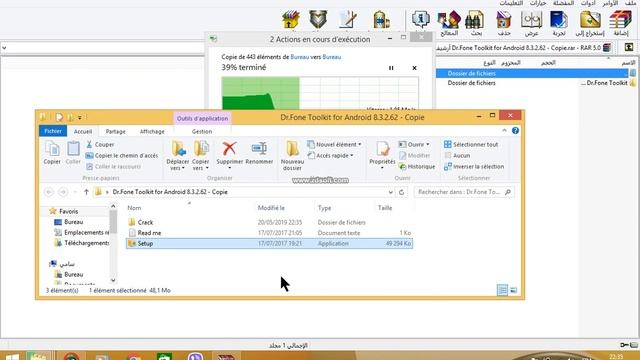This screenshot has height=360, width=640.
Task: Open WinRAR ملف (File) menu
Action: 631,3
